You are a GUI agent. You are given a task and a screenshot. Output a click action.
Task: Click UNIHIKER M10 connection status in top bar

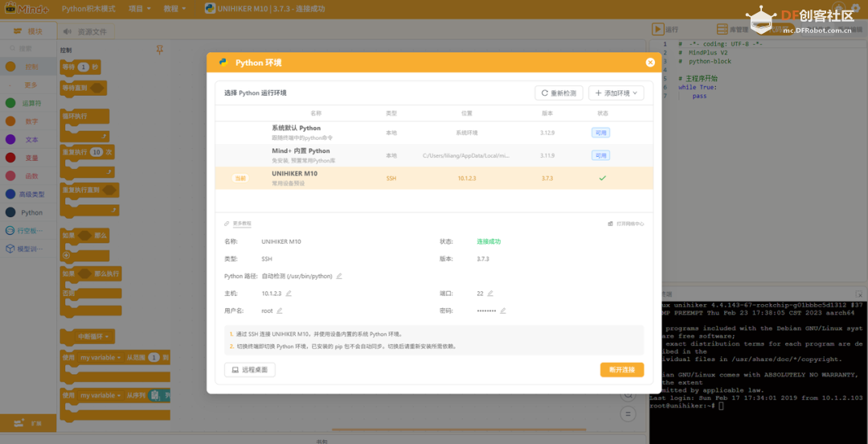265,9
